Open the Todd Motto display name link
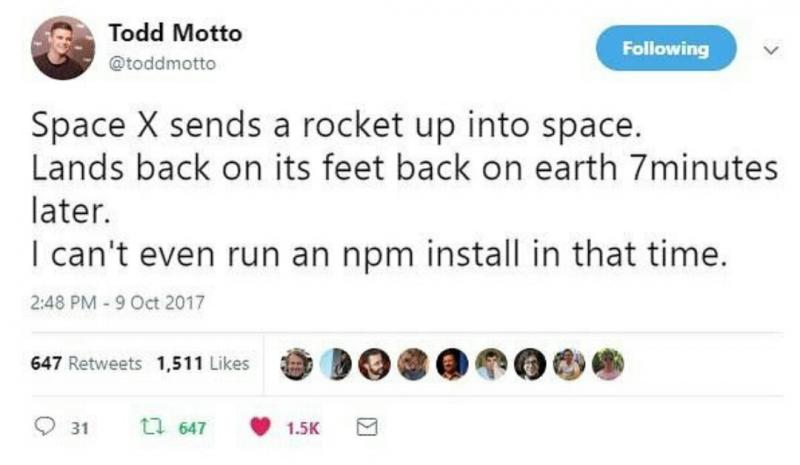Image resolution: width=800 pixels, height=465 pixels. pos(175,33)
